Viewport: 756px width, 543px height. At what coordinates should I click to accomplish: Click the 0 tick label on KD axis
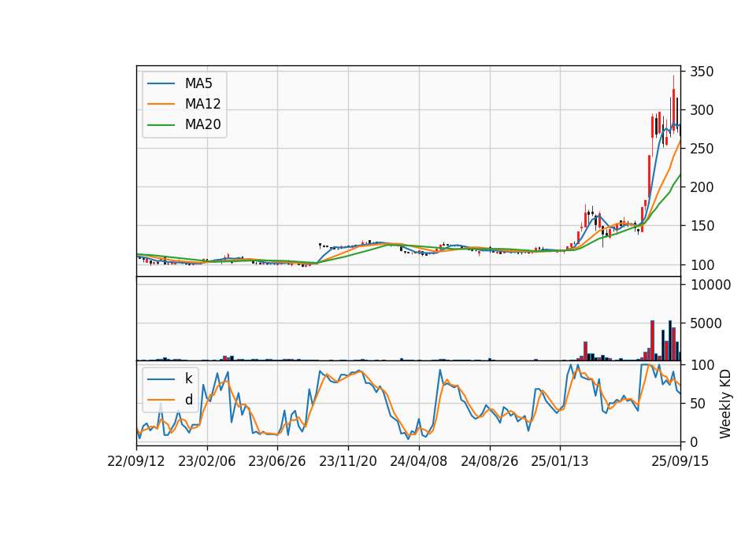(x=694, y=442)
